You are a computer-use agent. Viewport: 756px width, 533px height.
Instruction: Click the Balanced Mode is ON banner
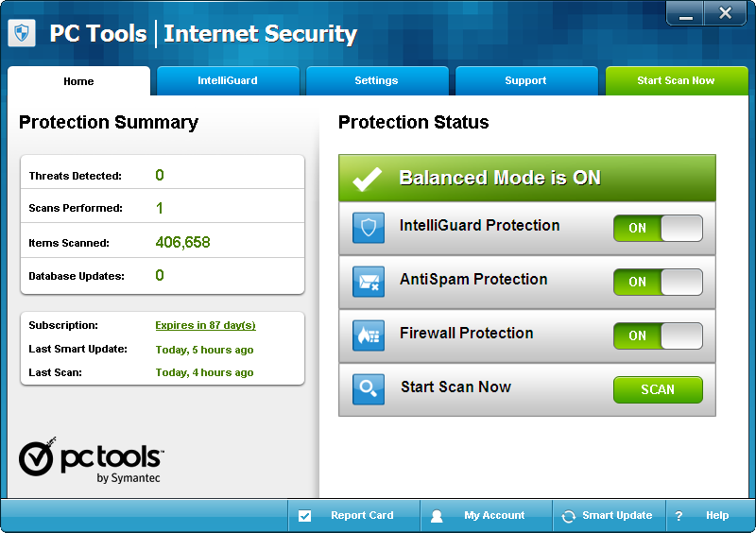pyautogui.click(x=527, y=178)
